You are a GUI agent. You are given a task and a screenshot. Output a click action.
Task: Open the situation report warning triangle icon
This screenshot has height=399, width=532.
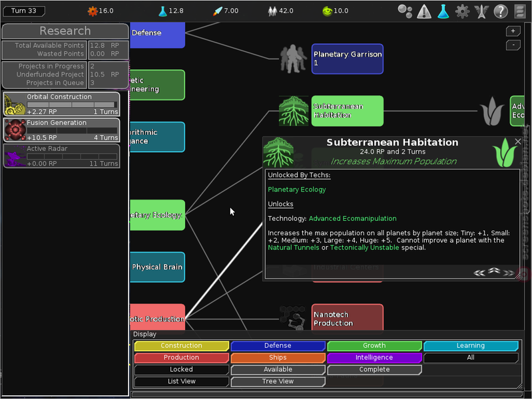click(424, 11)
